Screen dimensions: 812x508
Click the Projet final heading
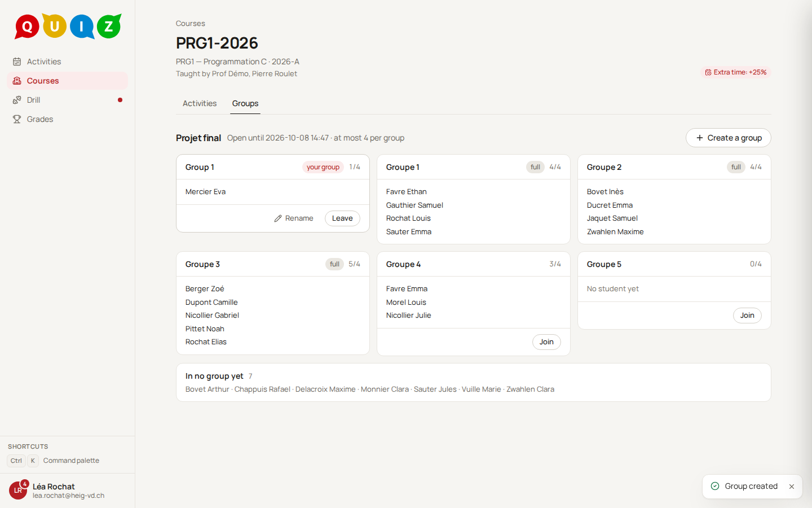coord(198,138)
